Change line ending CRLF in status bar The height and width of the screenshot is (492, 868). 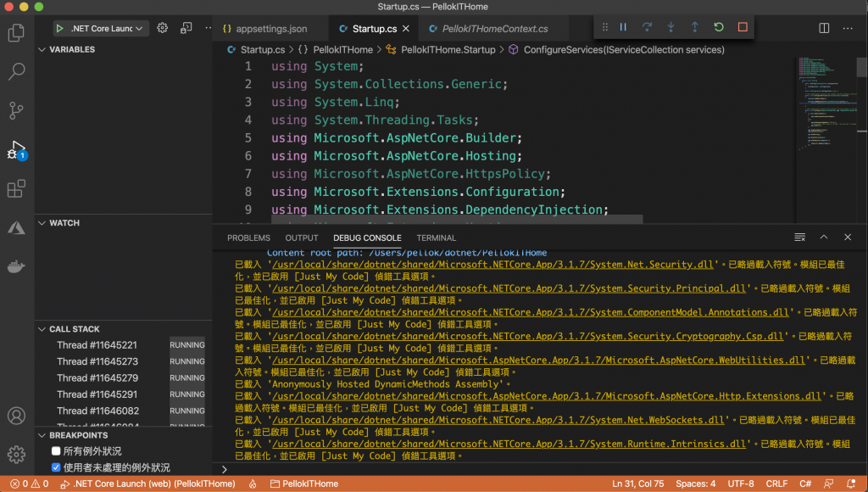(776, 484)
